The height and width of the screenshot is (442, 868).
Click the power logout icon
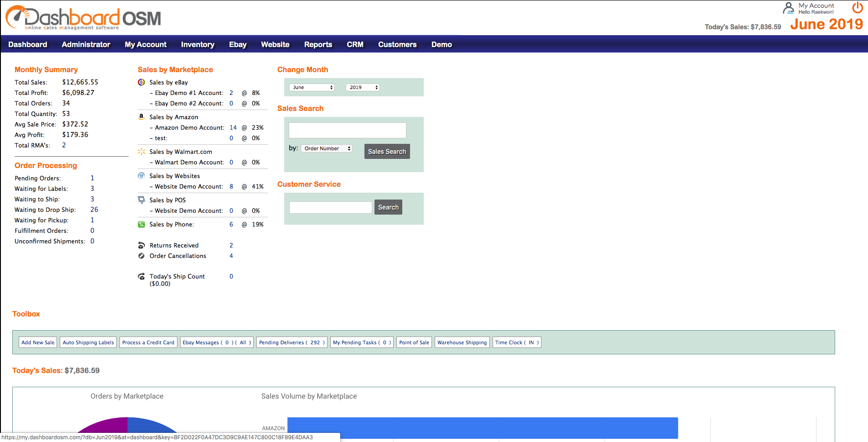coord(857,8)
